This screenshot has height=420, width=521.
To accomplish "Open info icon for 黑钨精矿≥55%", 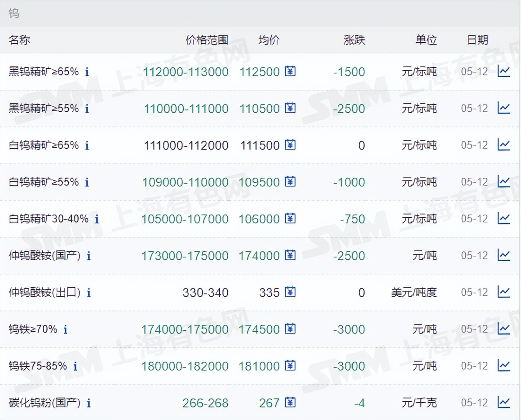I will coord(87,109).
